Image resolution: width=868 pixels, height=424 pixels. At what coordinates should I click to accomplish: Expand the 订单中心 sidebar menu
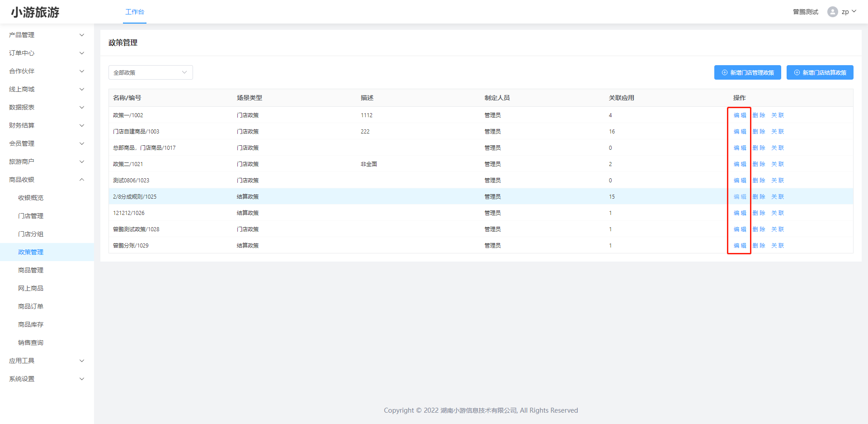coord(47,53)
